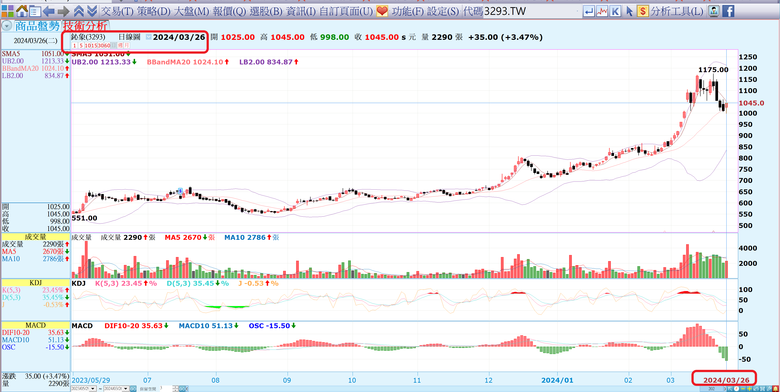Screen dimensions: 780x392
Task: Open the 選股(B) menu
Action: click(266, 11)
